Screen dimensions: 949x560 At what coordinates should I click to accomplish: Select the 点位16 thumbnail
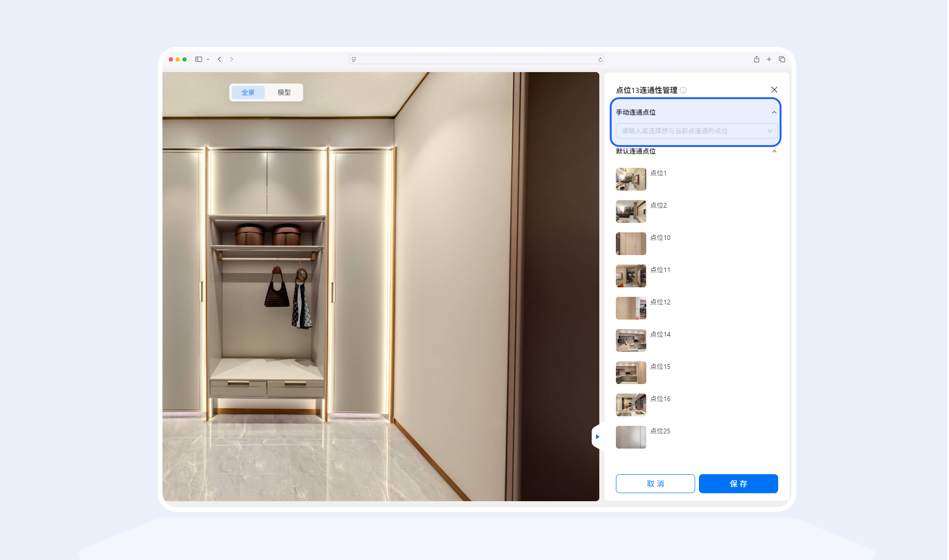pyautogui.click(x=631, y=405)
